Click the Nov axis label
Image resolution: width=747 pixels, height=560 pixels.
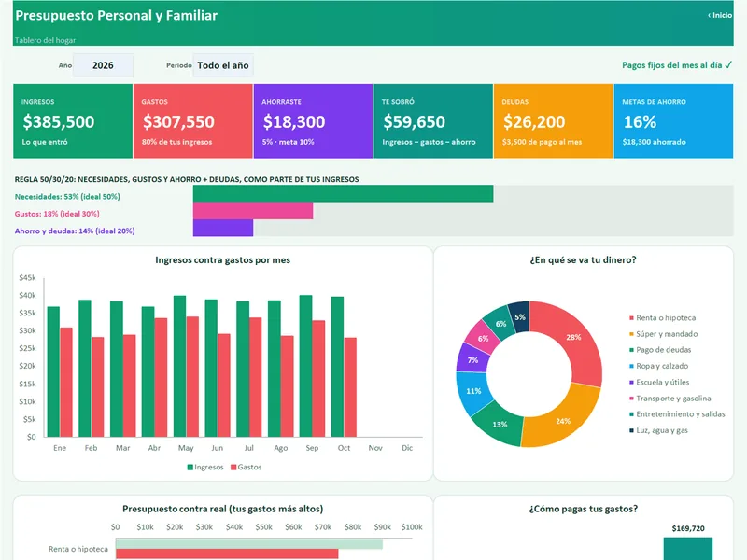[375, 448]
